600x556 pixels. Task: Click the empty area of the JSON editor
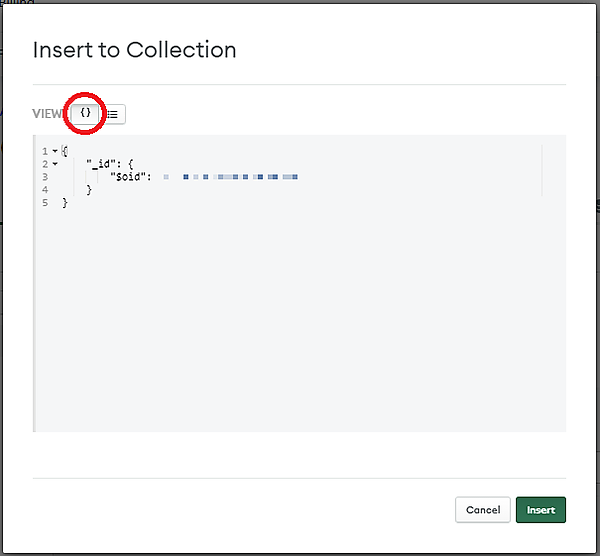pyautogui.click(x=300, y=320)
